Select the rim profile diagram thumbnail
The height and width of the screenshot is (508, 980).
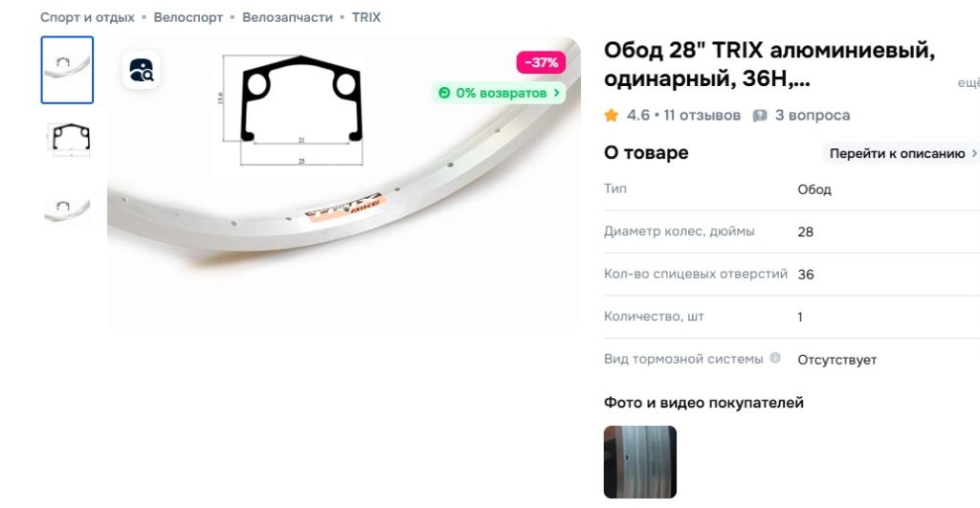pyautogui.click(x=68, y=138)
